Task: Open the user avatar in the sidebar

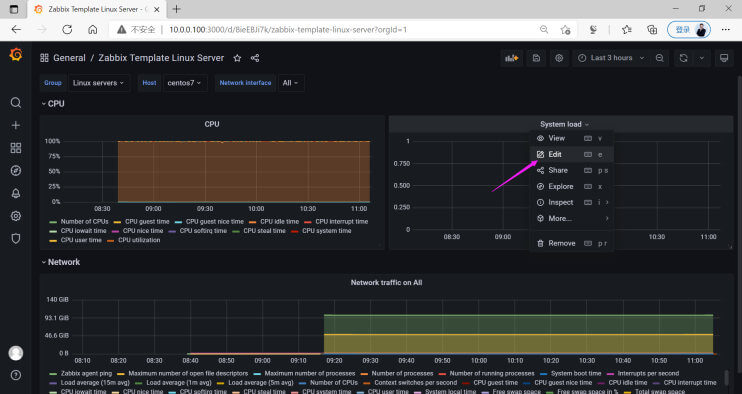Action: click(x=16, y=353)
